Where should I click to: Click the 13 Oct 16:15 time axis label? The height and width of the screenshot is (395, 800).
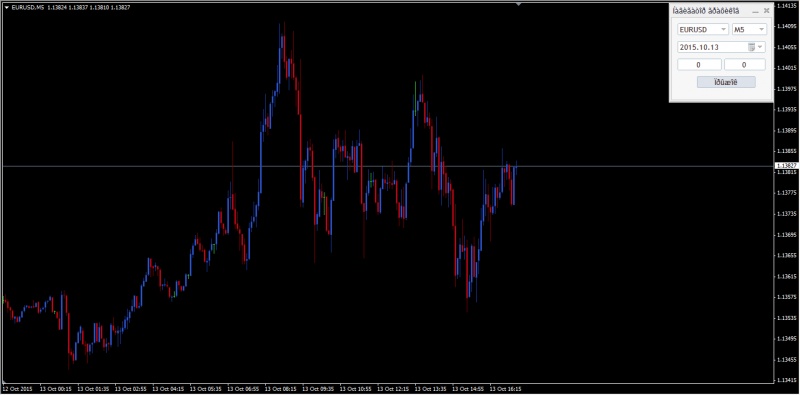click(x=506, y=389)
